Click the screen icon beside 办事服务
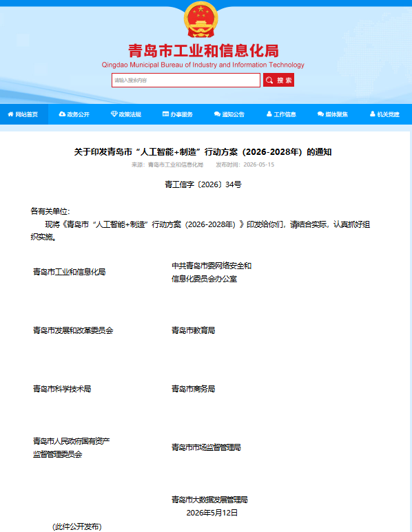 (x=166, y=114)
